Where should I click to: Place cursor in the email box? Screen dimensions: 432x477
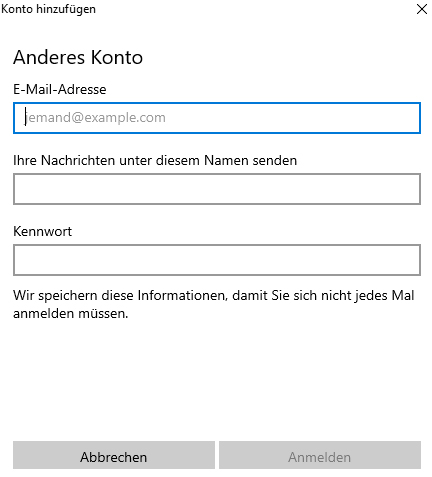coord(217,118)
